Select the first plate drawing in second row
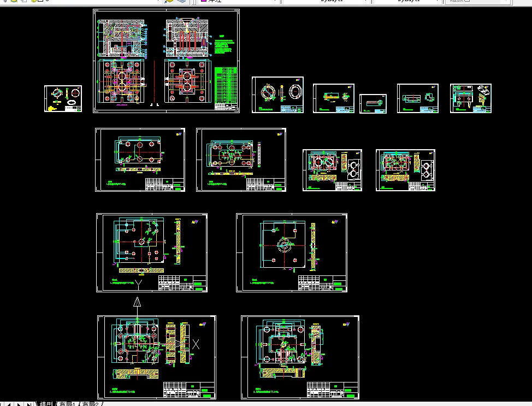 (140, 160)
